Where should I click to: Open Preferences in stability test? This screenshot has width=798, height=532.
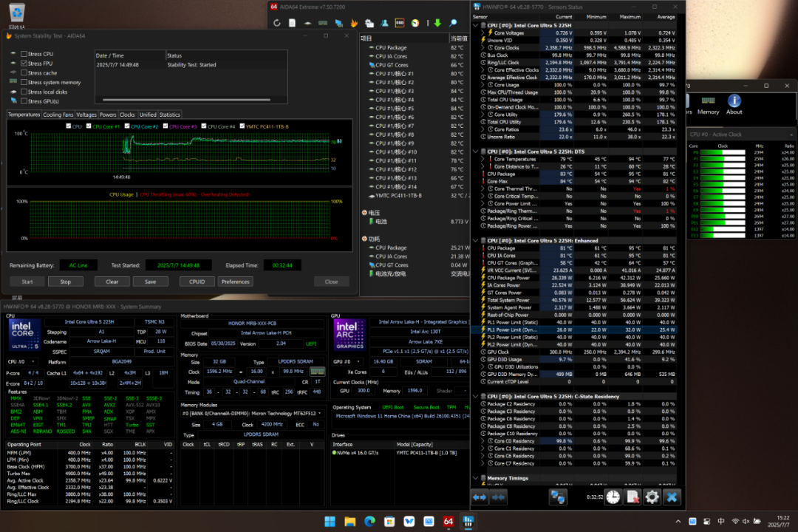point(235,282)
